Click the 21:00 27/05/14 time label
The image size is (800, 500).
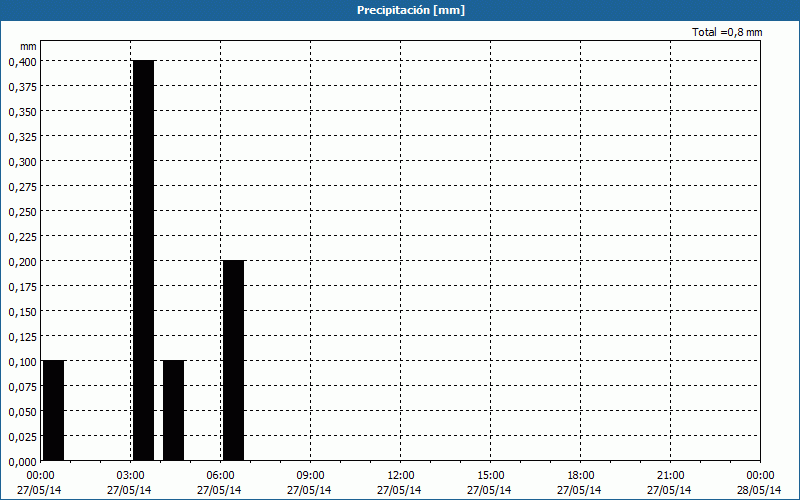click(669, 483)
